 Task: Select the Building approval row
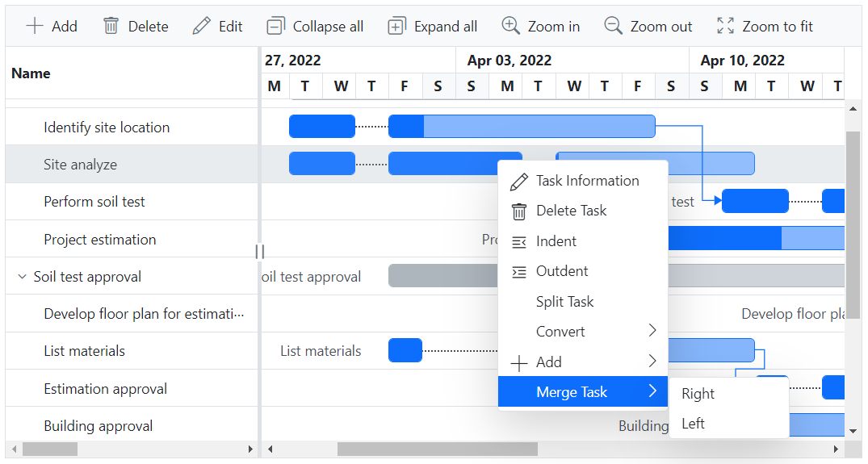[132, 424]
